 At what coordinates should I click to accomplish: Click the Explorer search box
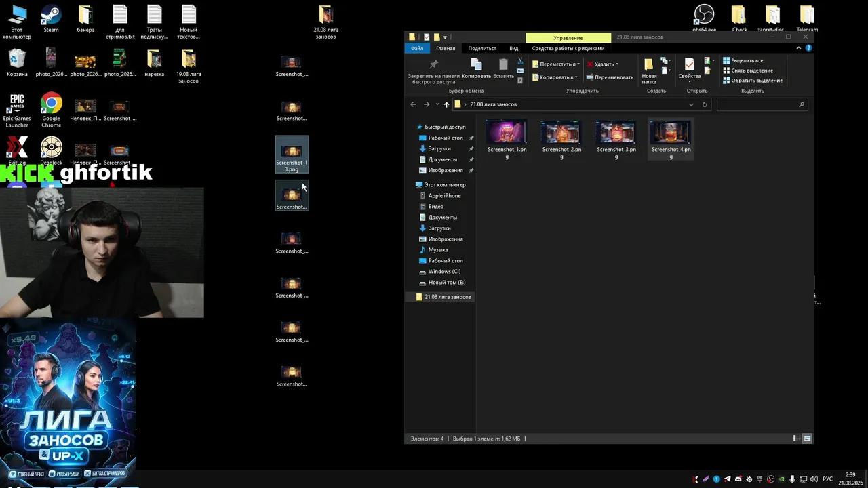pyautogui.click(x=762, y=104)
